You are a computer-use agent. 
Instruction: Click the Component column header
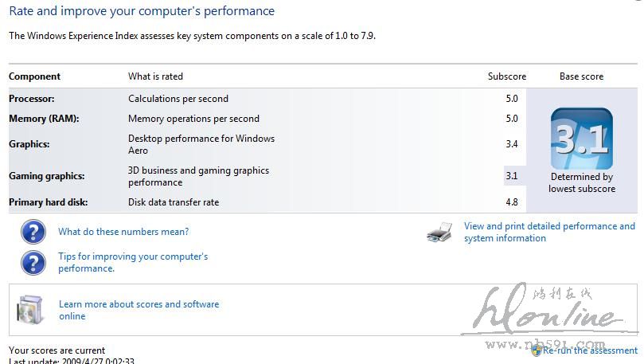click(34, 76)
